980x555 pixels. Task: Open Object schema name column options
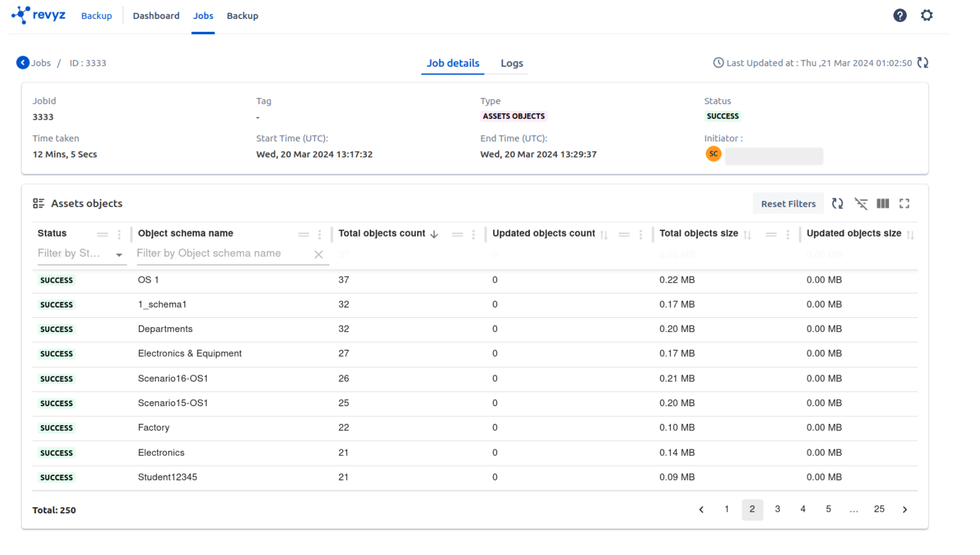pos(320,234)
